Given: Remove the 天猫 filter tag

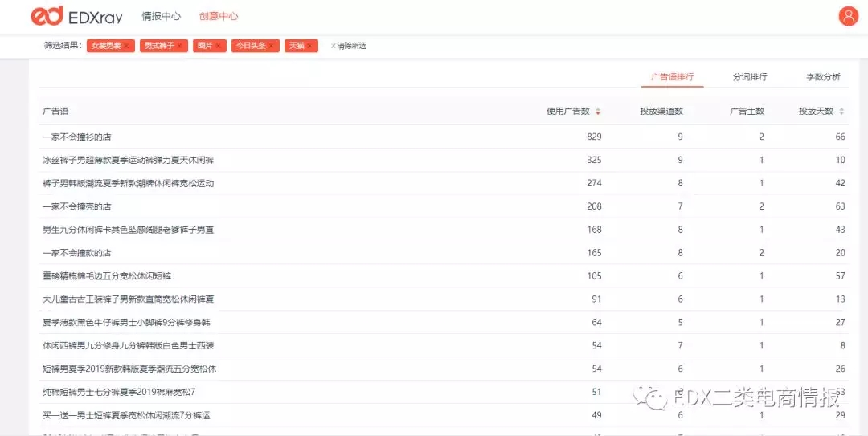Looking at the screenshot, I should click(x=309, y=46).
